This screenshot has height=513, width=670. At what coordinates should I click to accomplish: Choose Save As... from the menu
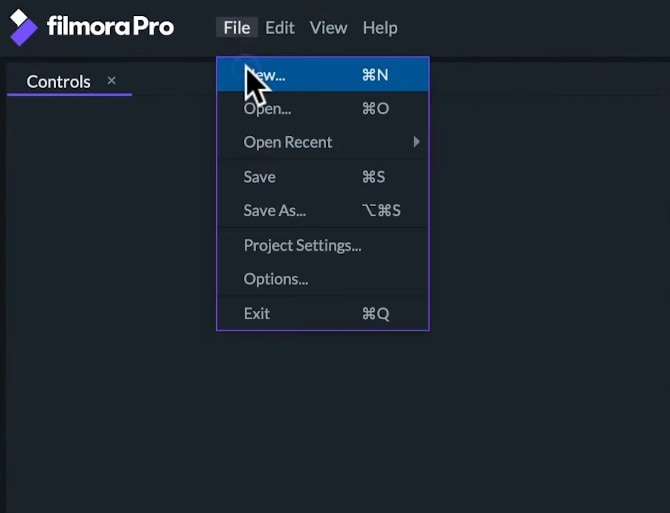pos(275,211)
